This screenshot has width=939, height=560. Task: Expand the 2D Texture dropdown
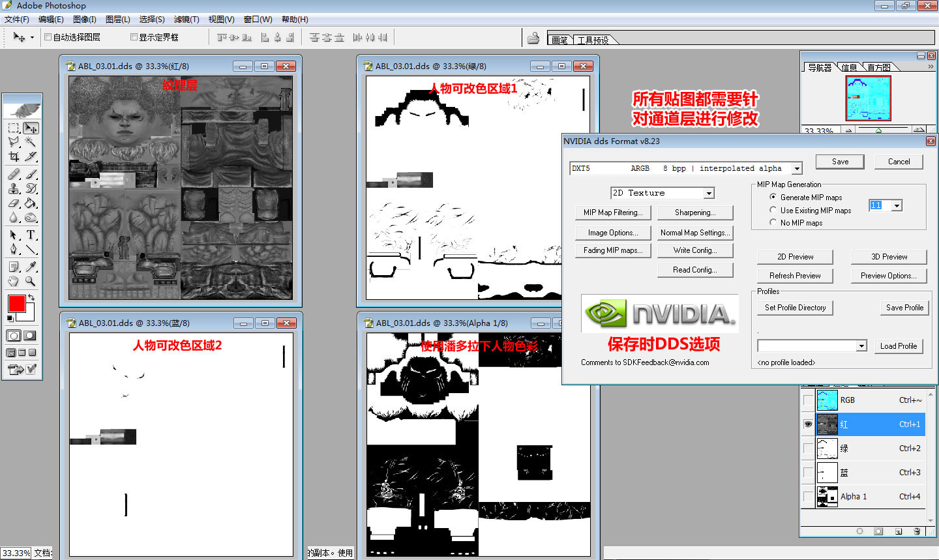pos(709,194)
